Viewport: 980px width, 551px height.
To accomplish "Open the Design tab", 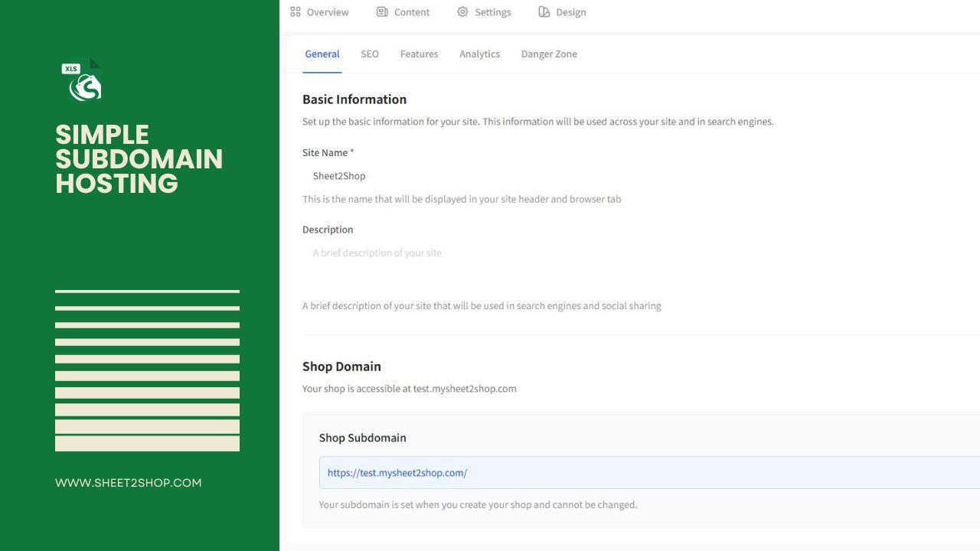I will (x=563, y=12).
